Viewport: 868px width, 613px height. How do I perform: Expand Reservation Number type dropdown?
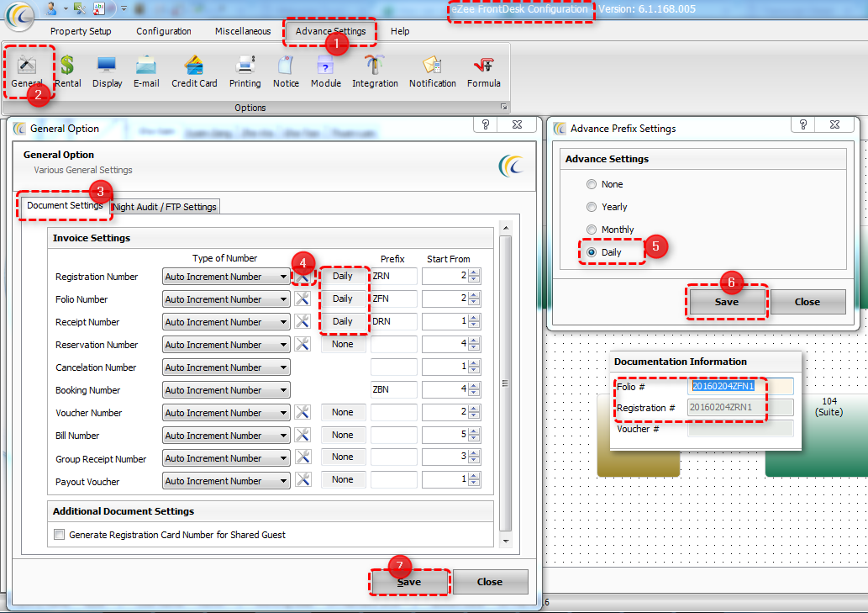coord(283,345)
